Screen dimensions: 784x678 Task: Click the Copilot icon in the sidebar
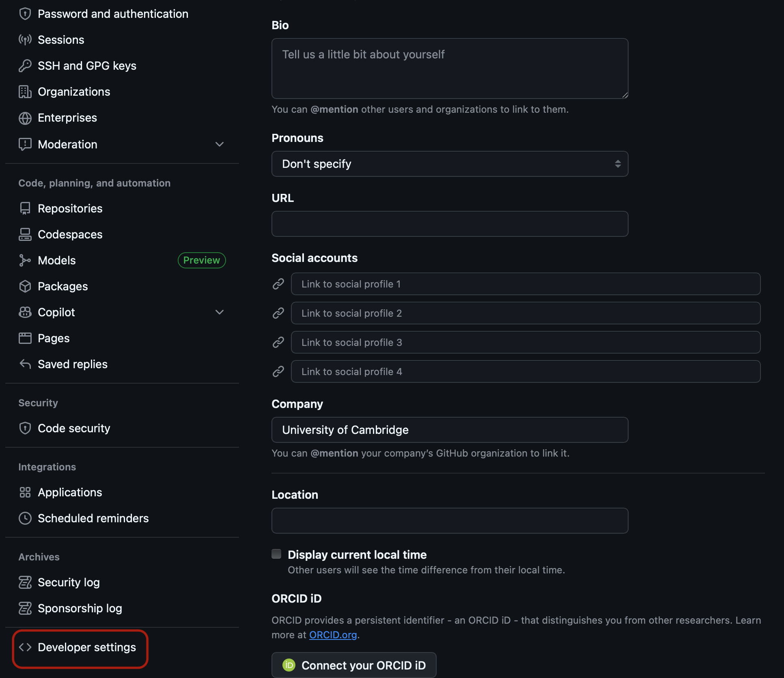coord(25,312)
